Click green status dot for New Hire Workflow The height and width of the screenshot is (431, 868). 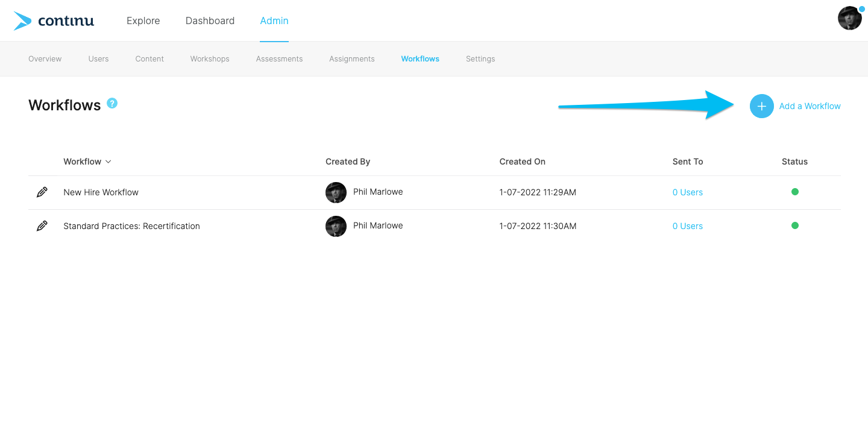[x=794, y=192]
